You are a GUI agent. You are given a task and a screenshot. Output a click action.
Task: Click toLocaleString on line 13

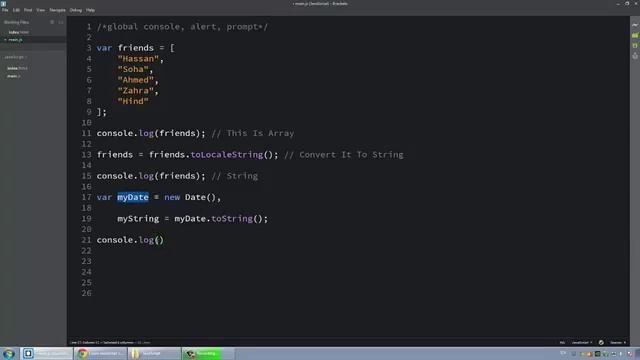[x=227, y=155]
